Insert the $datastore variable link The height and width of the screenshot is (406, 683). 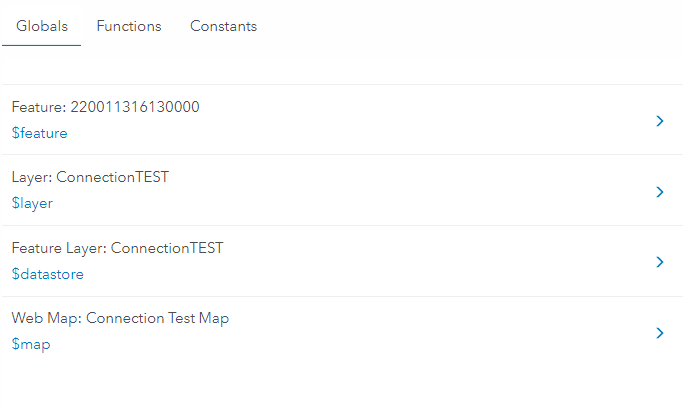click(47, 274)
